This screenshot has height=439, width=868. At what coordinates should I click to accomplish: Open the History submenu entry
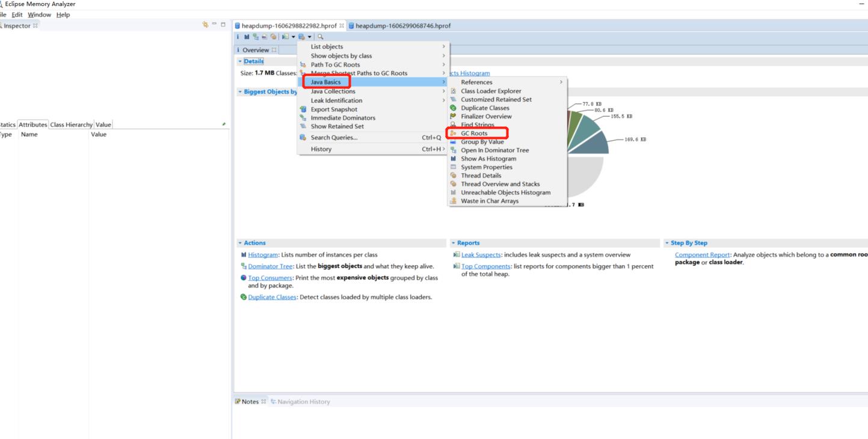372,149
